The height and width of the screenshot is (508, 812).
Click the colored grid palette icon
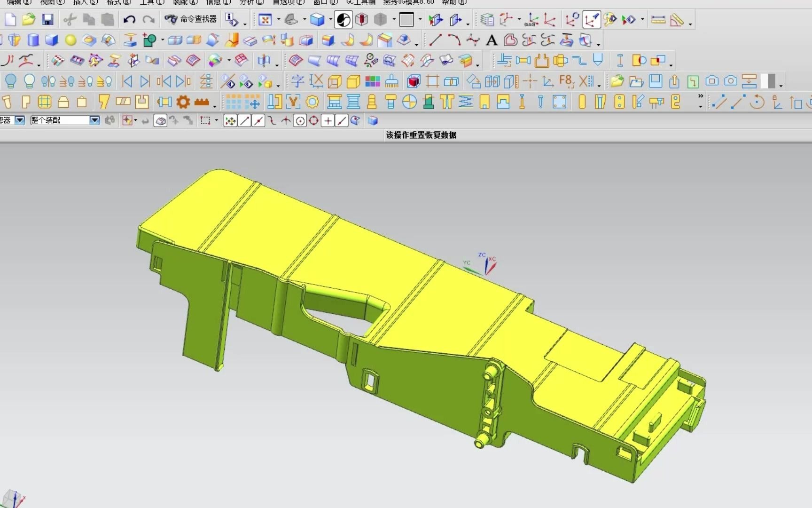click(x=372, y=81)
